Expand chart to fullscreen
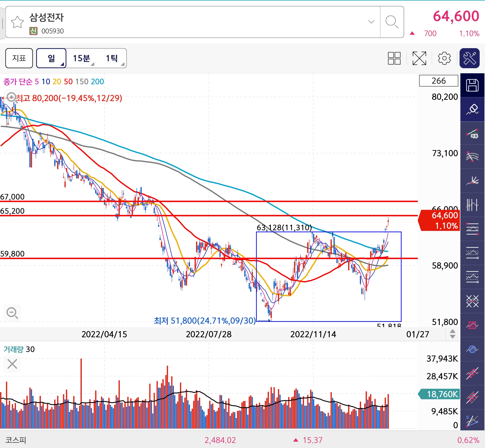The width and height of the screenshot is (485, 448). click(x=419, y=58)
